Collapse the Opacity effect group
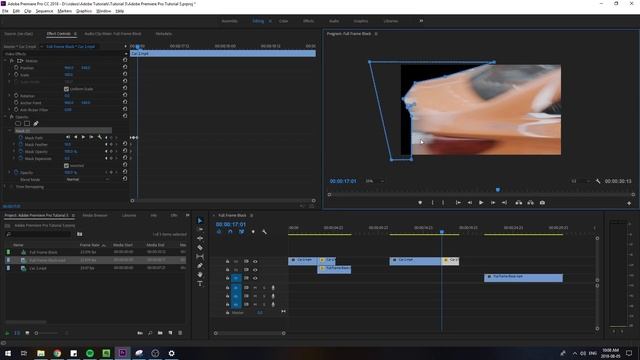 tap(5, 117)
